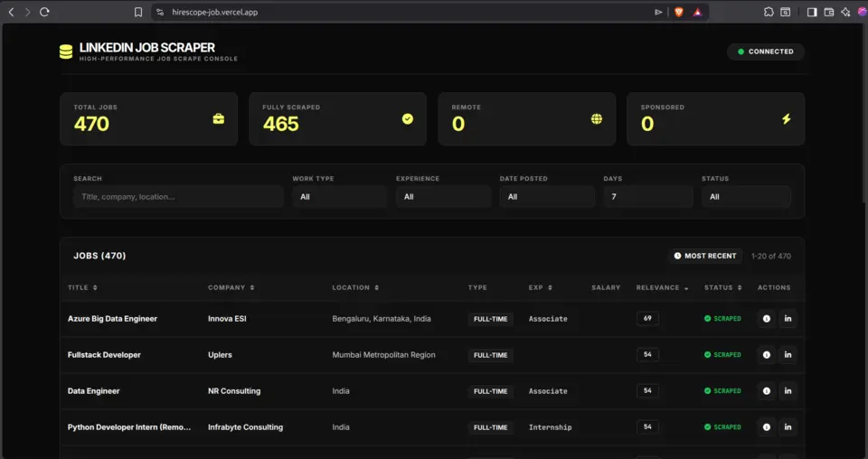This screenshot has width=868, height=459.
Task: Go forward with the browser forward arrow
Action: [x=27, y=12]
